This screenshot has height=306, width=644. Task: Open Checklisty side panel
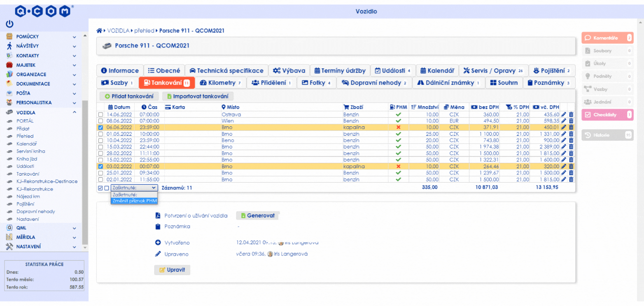[607, 115]
